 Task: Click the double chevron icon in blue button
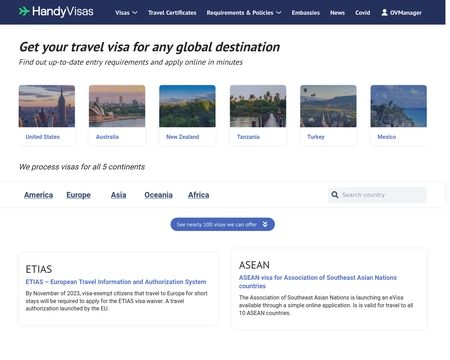click(x=265, y=224)
